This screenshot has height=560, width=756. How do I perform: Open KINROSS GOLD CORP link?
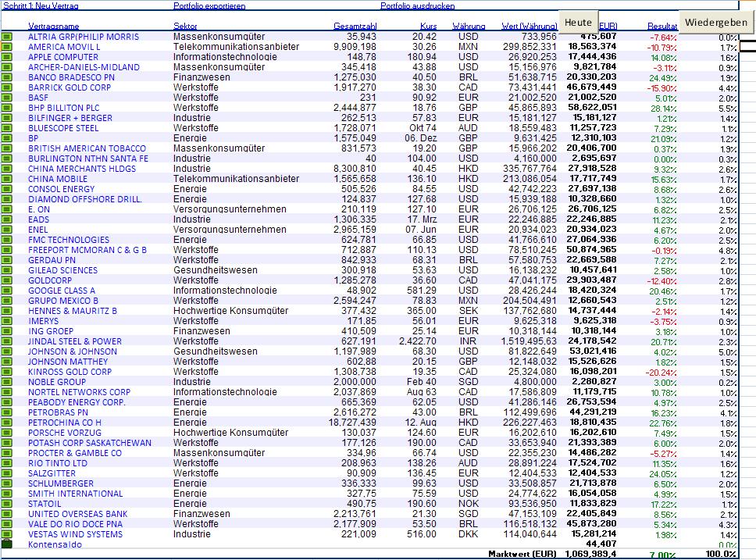click(70, 372)
